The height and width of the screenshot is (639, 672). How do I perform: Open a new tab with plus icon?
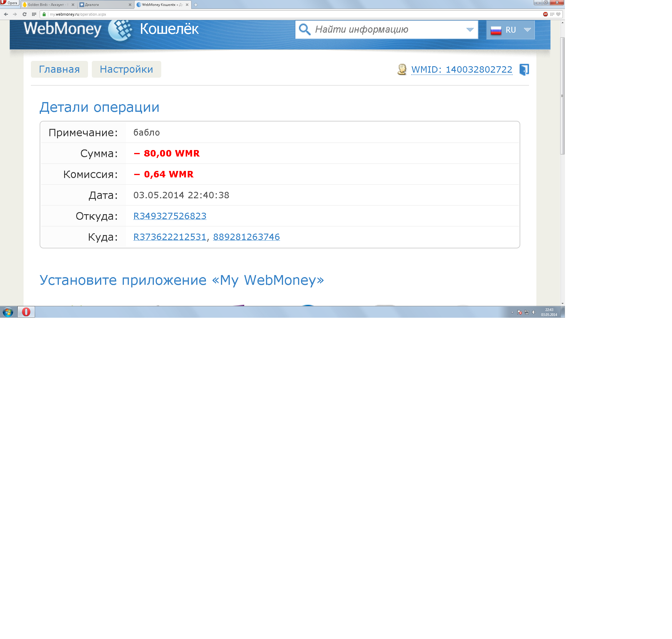[x=196, y=5]
